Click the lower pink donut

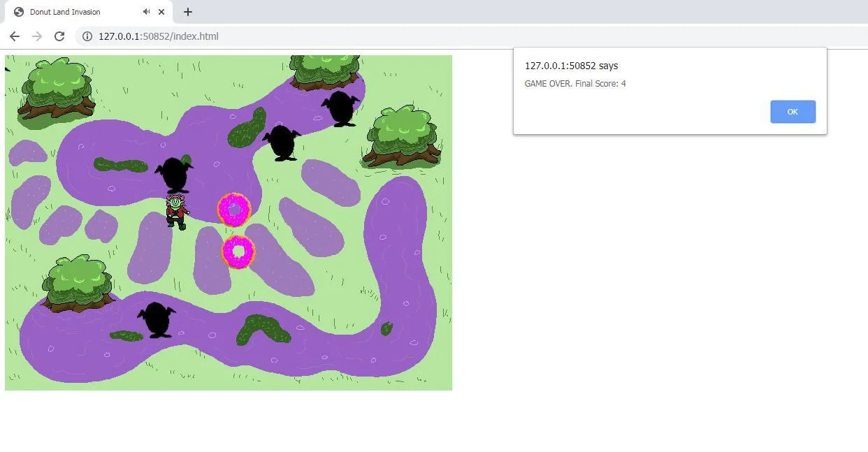[x=238, y=252]
